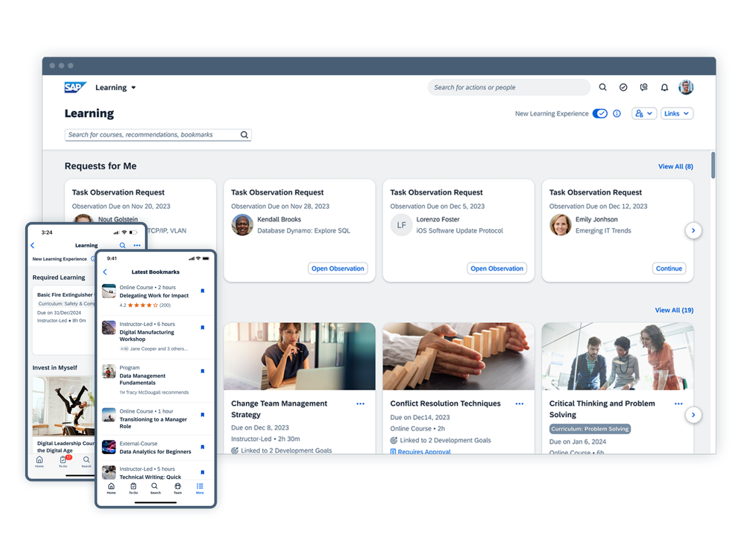
Task: Click Continue on Emily Jonhson request
Action: [x=669, y=268]
